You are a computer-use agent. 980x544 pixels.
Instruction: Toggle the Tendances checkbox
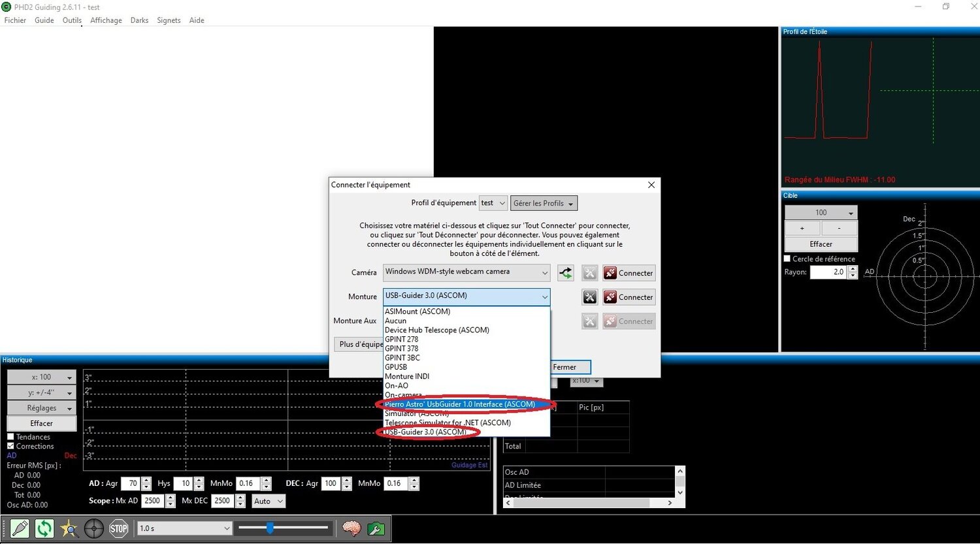pos(10,437)
